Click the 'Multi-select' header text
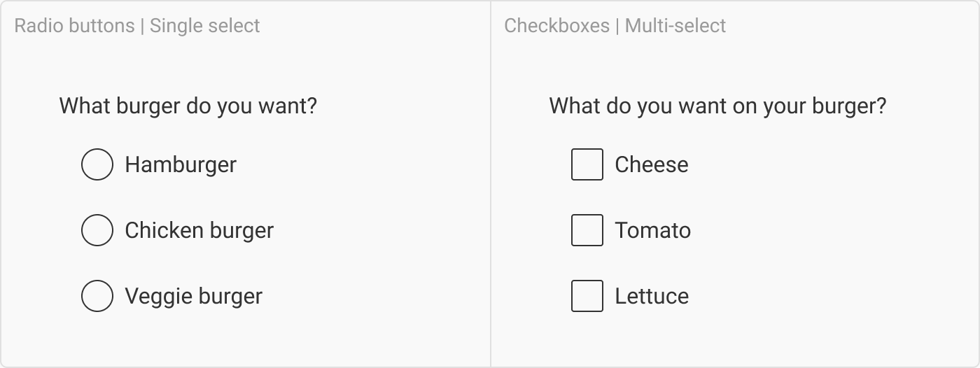Image resolution: width=980 pixels, height=368 pixels. (x=675, y=26)
